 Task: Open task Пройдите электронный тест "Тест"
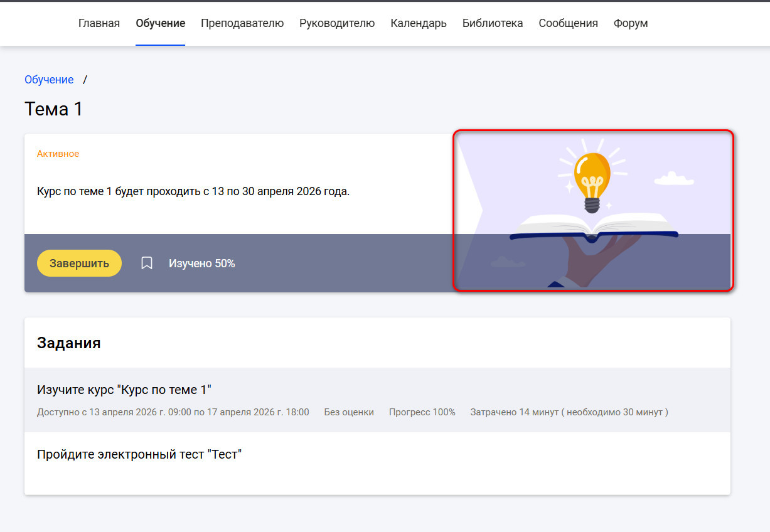click(x=377, y=463)
